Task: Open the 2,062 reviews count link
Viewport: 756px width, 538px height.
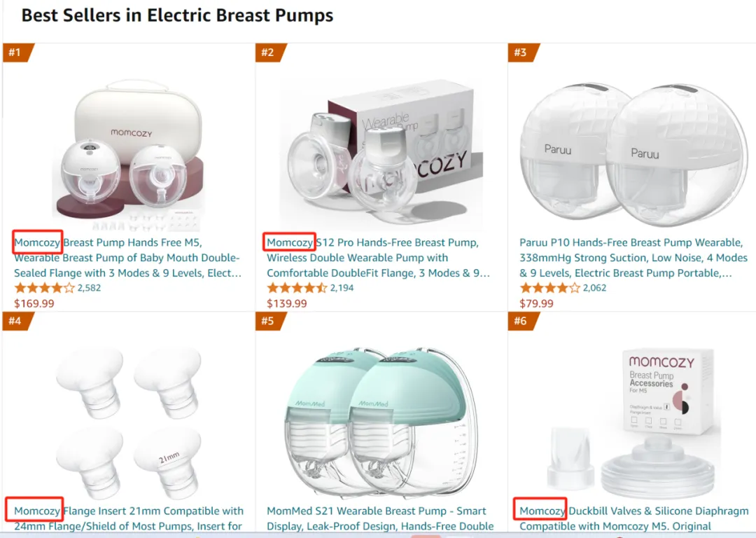Action: pyautogui.click(x=594, y=288)
